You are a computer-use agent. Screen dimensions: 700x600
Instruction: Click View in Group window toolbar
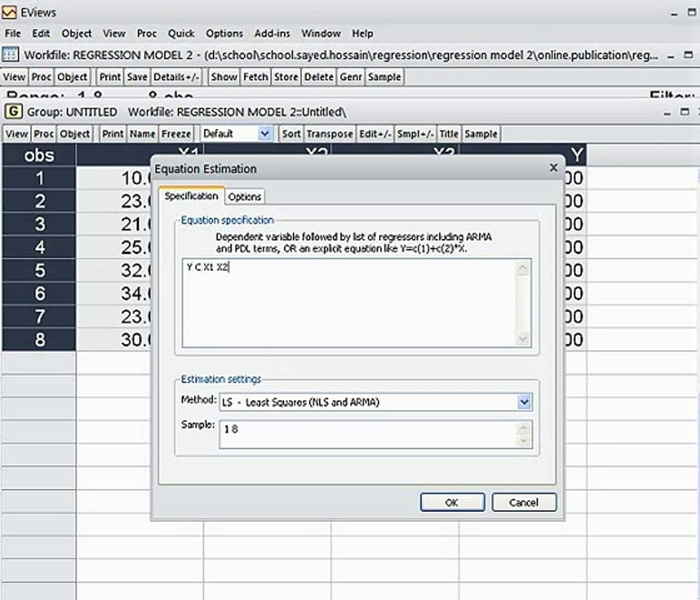17,133
